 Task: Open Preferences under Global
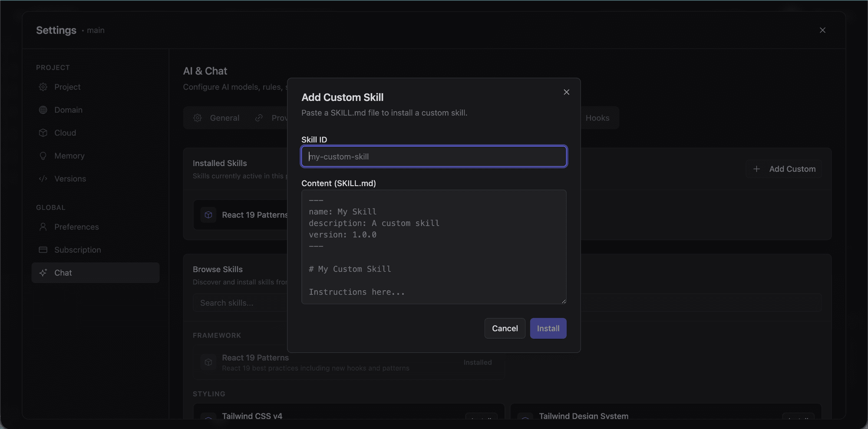pyautogui.click(x=96, y=227)
